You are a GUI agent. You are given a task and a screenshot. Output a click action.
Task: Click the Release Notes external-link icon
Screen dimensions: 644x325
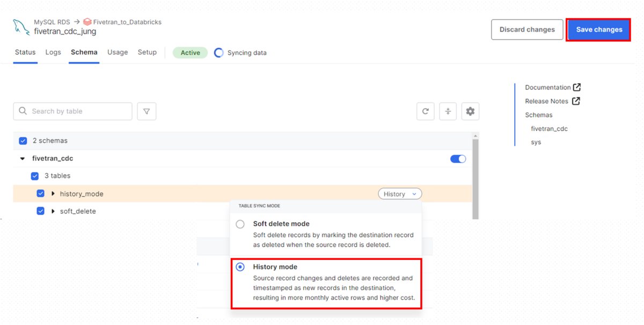(576, 101)
